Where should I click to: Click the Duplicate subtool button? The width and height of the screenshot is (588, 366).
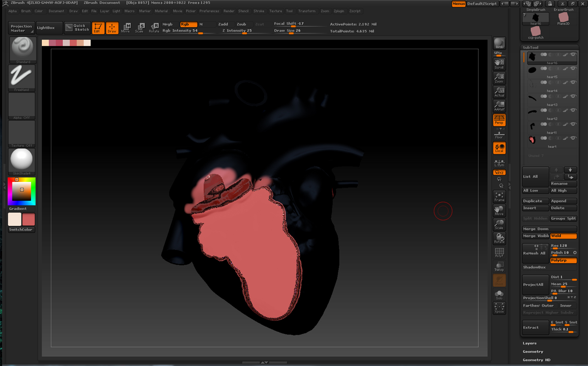click(535, 201)
